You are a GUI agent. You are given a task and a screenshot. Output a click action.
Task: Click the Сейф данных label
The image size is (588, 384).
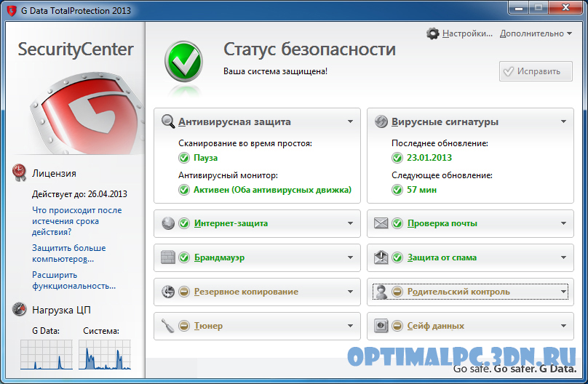tap(436, 326)
